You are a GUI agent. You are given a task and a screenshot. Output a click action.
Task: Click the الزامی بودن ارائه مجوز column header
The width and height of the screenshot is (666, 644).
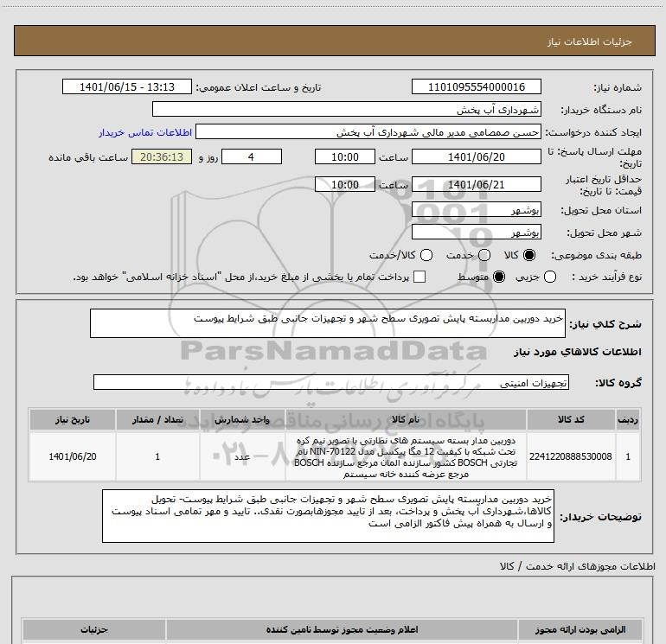click(x=580, y=629)
